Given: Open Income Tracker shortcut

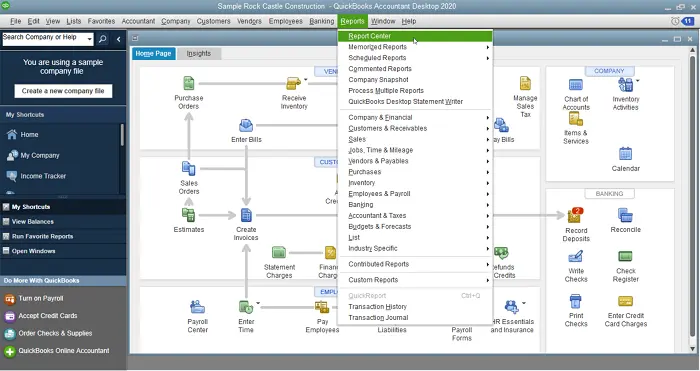Looking at the screenshot, I should coord(37,176).
